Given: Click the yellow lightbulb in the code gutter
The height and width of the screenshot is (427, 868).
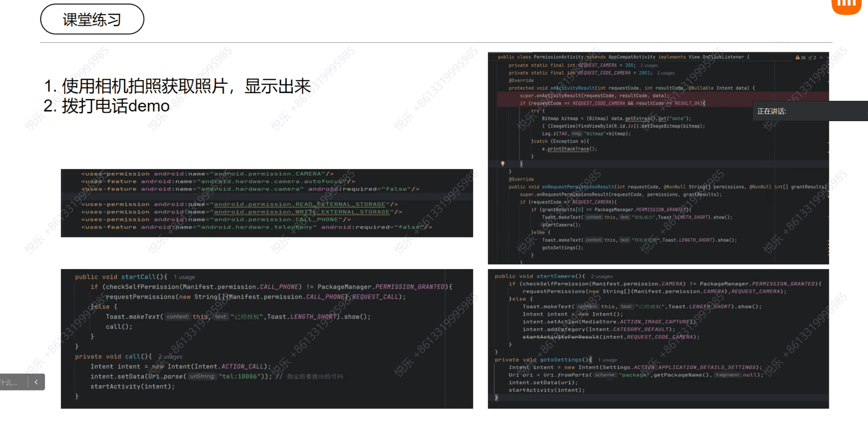Looking at the screenshot, I should [x=503, y=164].
